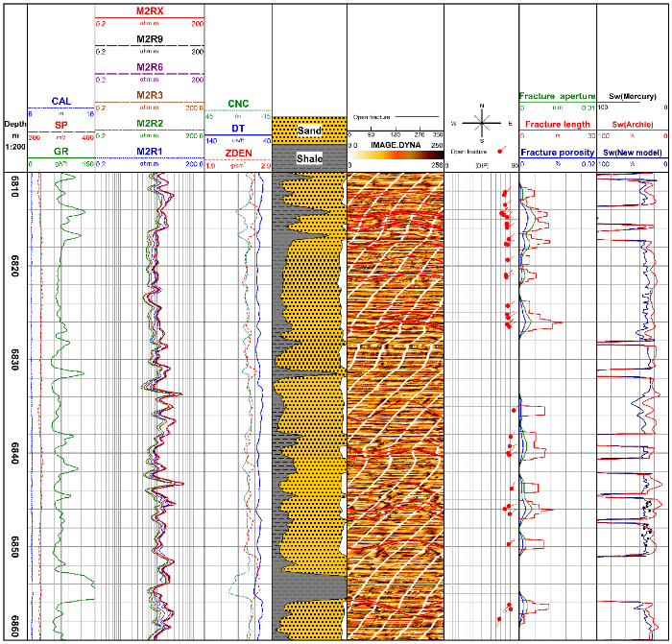
Task: Select the Sw(Archie) curve header
Action: (x=632, y=125)
